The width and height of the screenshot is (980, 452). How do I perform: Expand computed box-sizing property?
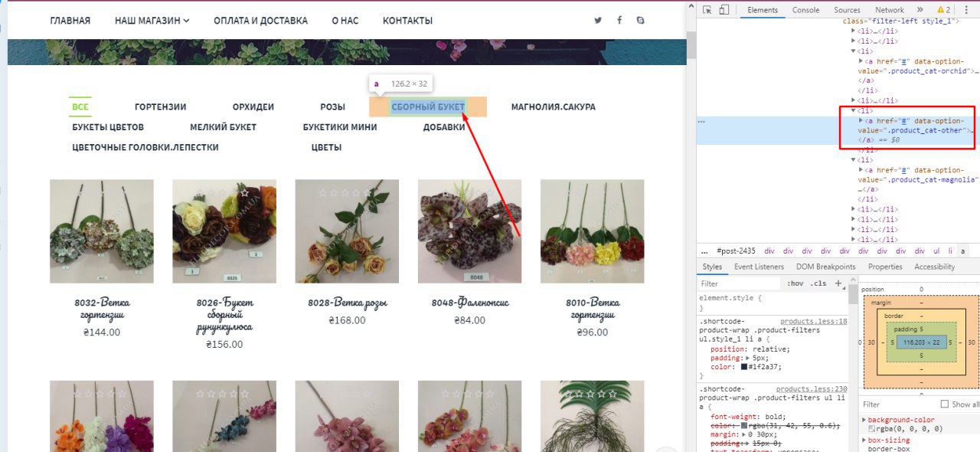pos(865,441)
